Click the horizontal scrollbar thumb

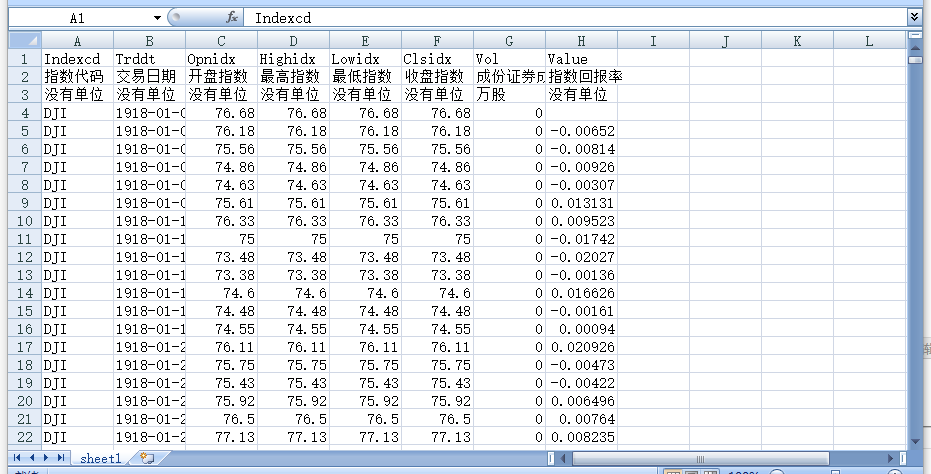700,458
